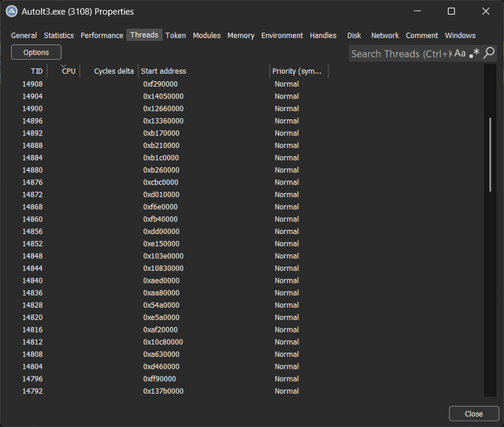The image size is (504, 427).
Task: Click start address 0x137b0000
Action: point(163,391)
